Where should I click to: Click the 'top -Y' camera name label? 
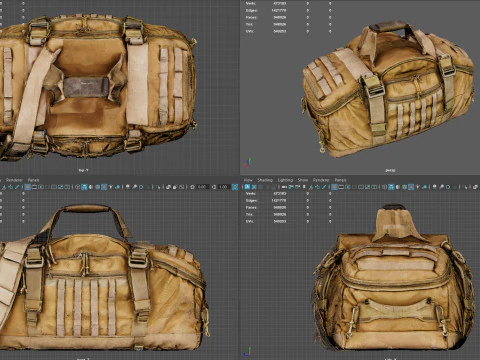(x=83, y=170)
